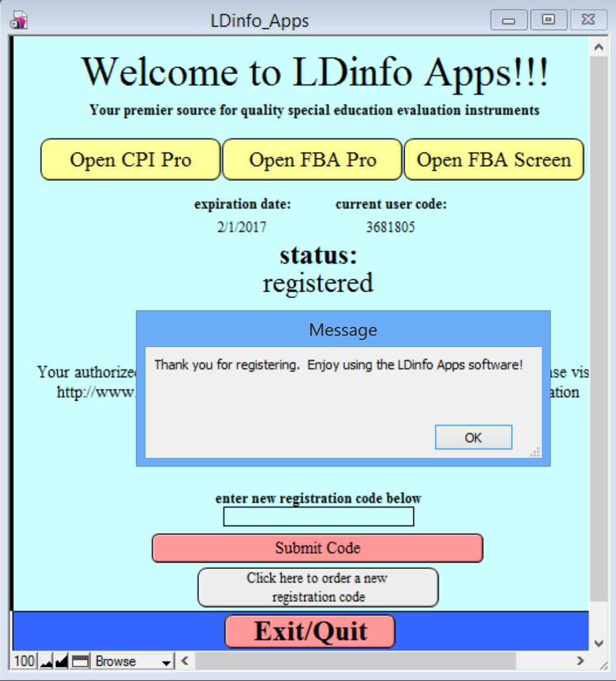Click the registration code input field

tap(319, 517)
